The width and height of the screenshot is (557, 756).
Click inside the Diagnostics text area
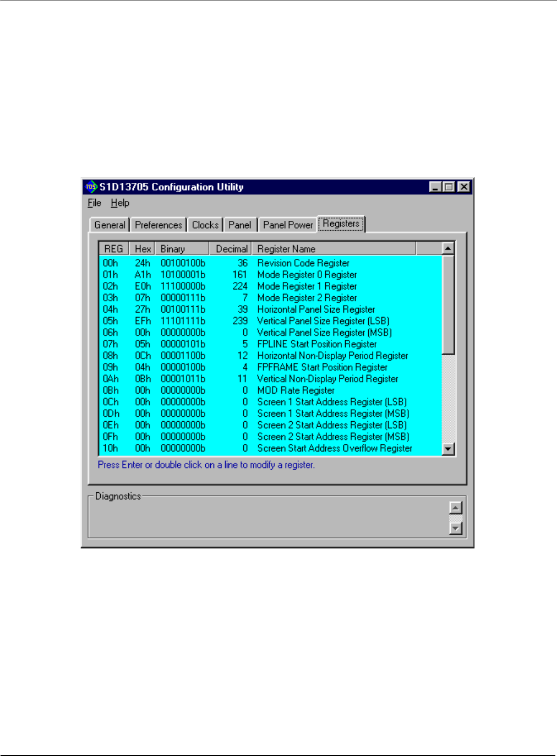[270, 518]
